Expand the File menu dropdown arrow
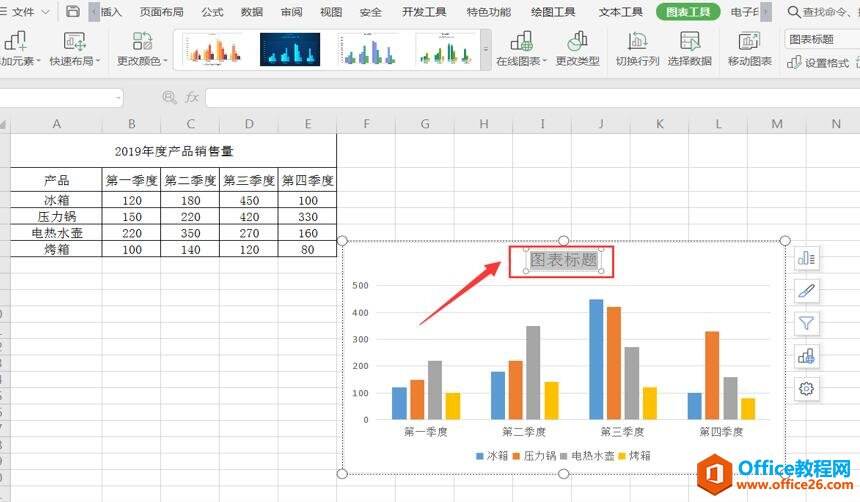 point(46,12)
